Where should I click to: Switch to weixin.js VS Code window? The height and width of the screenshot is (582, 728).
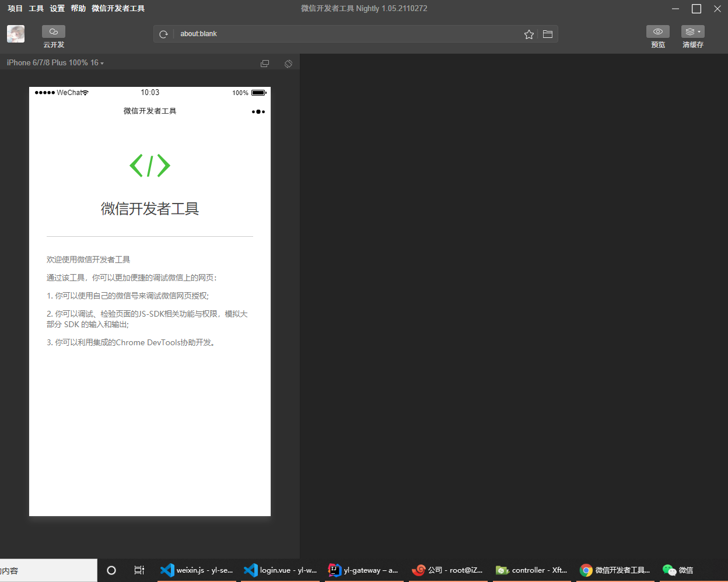pos(197,570)
